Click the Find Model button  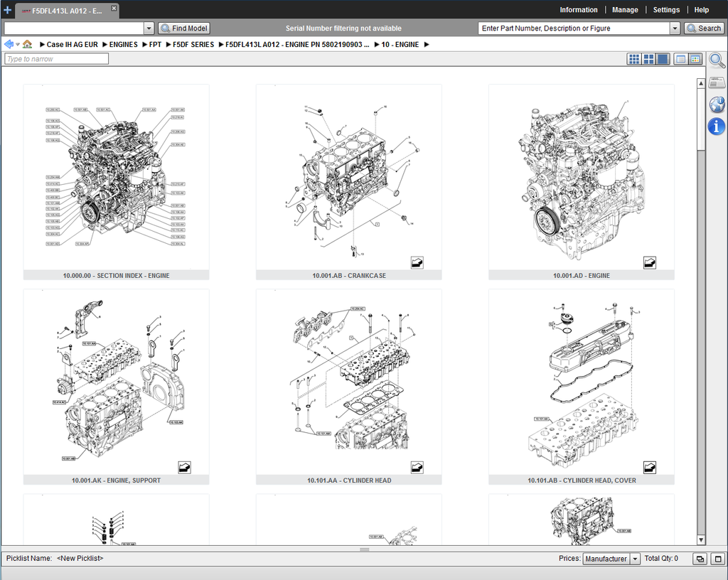point(184,28)
